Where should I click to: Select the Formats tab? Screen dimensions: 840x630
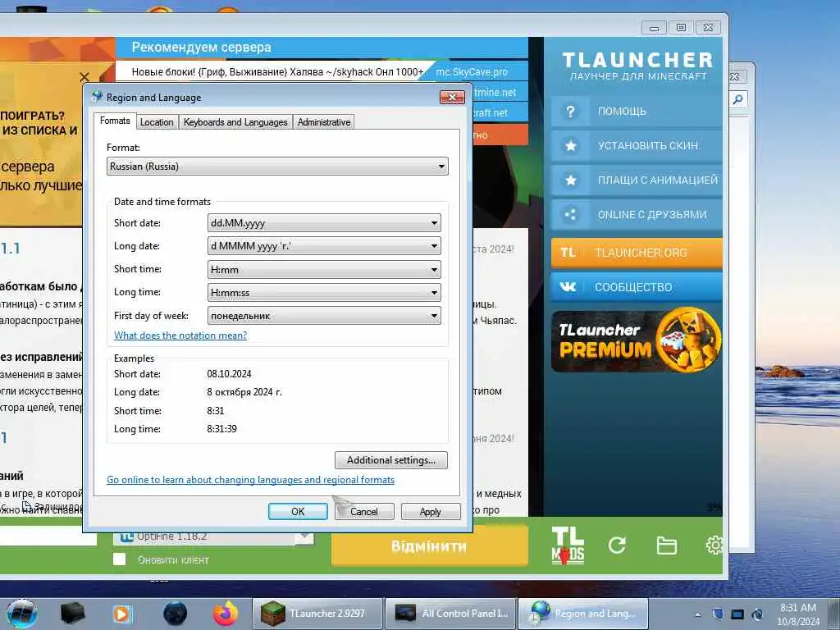(x=115, y=121)
